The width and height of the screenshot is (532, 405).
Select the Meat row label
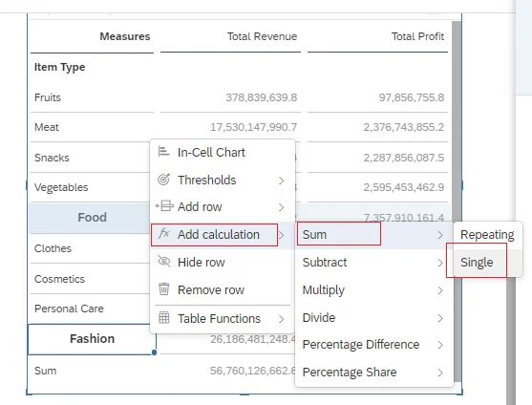click(47, 127)
